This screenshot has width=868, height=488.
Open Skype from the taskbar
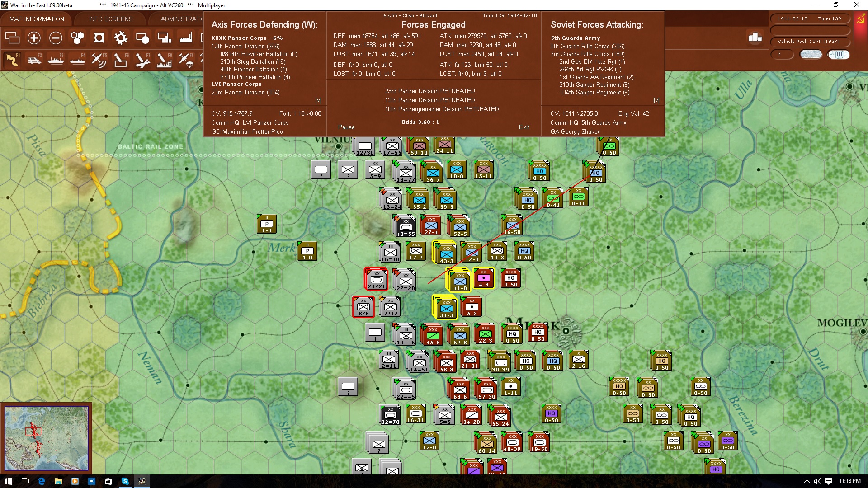pyautogui.click(x=125, y=481)
